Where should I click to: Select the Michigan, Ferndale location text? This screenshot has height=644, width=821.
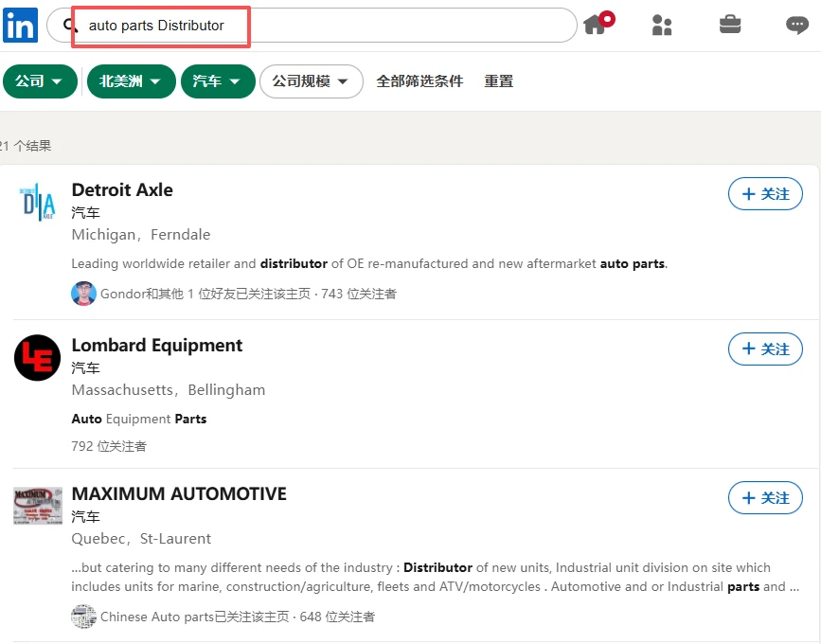[141, 235]
